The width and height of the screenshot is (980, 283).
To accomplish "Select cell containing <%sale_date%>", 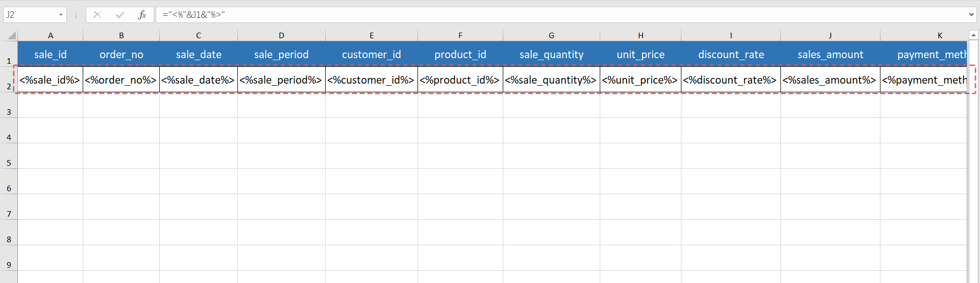I will click(199, 80).
